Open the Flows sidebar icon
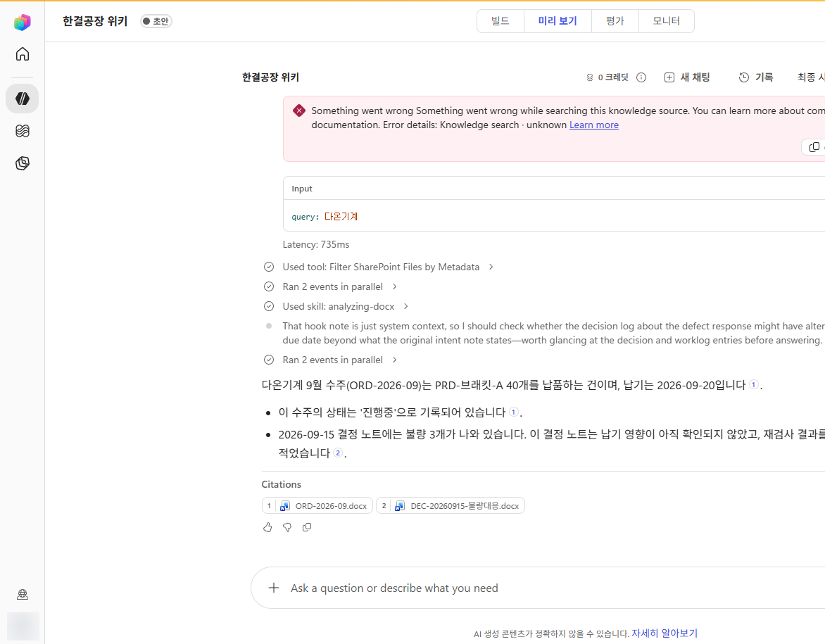 22,130
